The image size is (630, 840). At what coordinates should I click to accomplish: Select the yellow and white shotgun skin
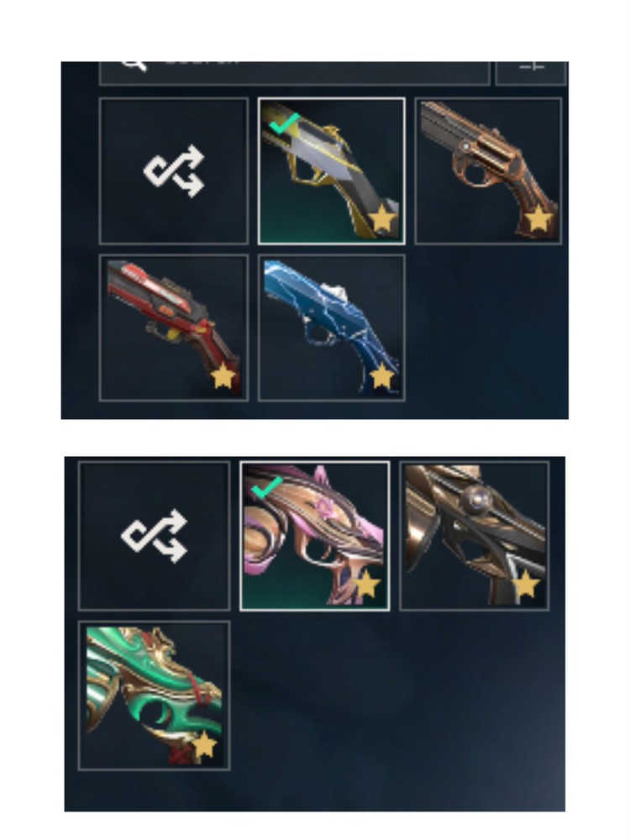[332, 171]
